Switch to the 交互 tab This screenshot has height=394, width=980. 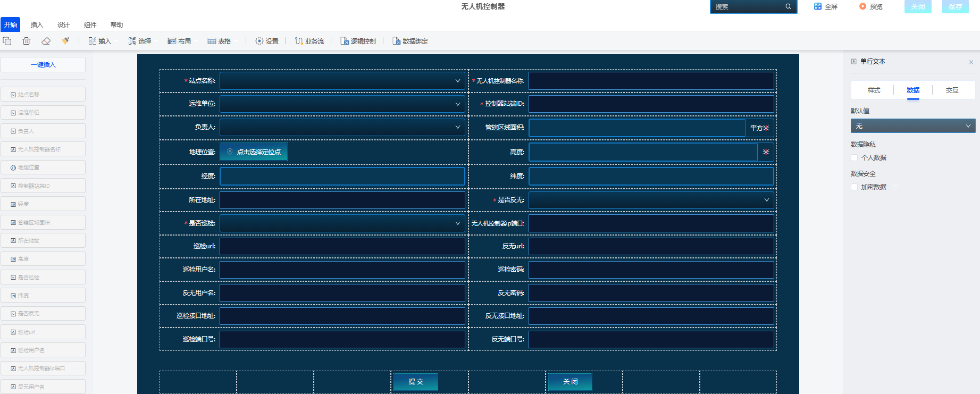952,90
